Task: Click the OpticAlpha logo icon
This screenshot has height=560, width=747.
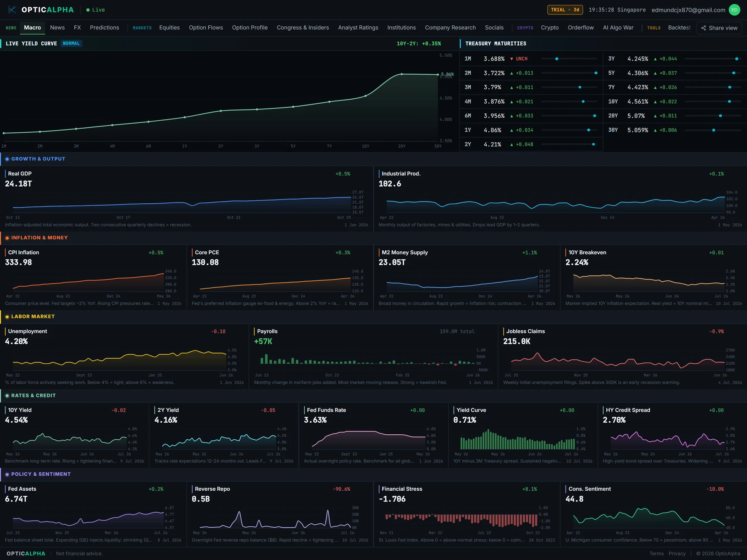Action: tap(12, 10)
